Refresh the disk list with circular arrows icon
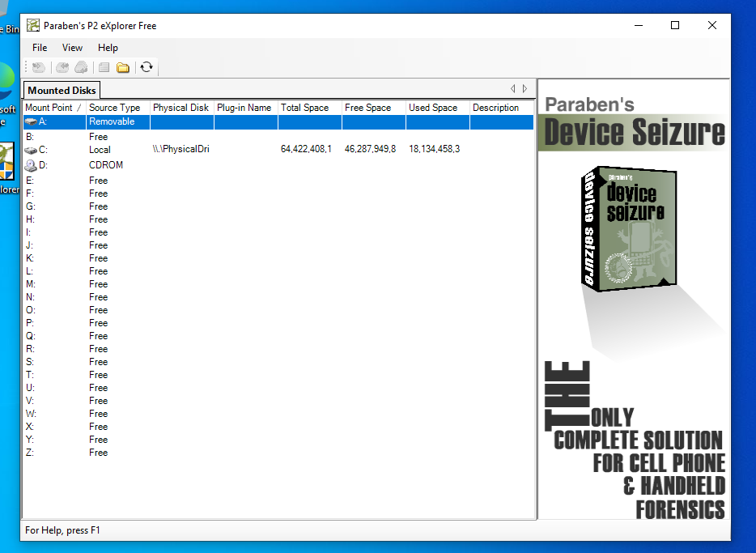The image size is (756, 553). pos(147,67)
